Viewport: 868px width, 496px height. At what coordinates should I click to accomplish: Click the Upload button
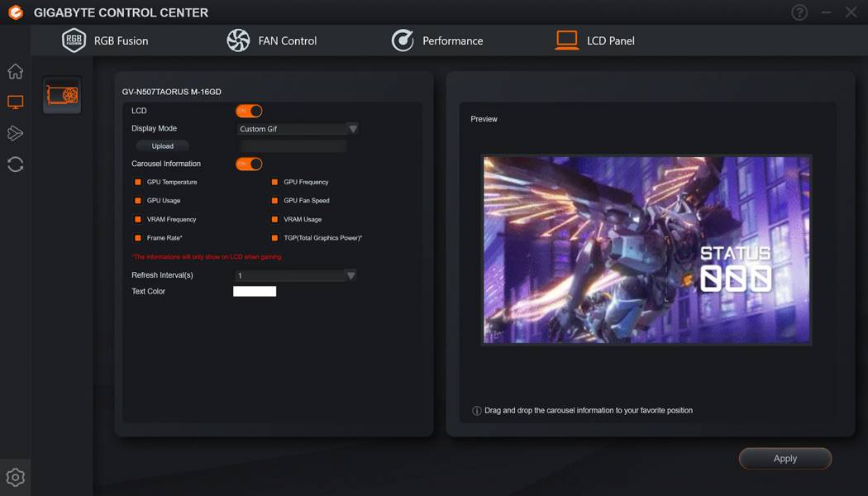point(163,146)
